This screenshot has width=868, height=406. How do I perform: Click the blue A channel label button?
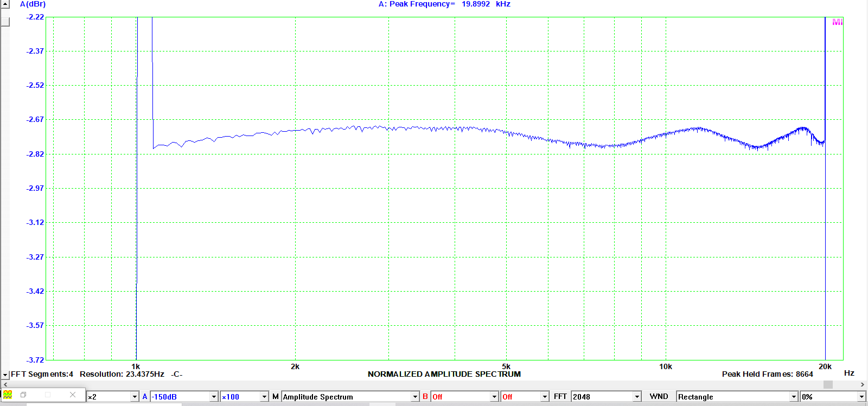[145, 397]
